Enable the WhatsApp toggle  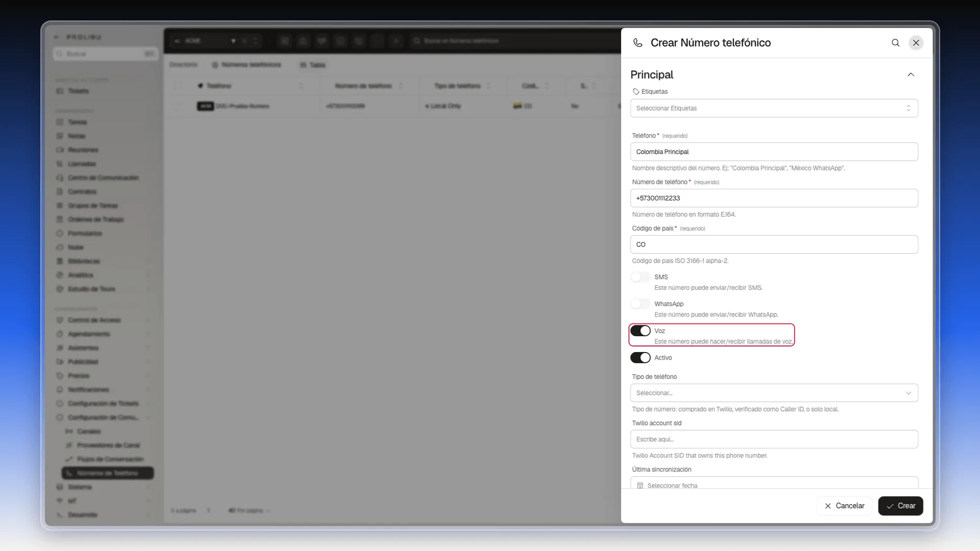coord(641,304)
